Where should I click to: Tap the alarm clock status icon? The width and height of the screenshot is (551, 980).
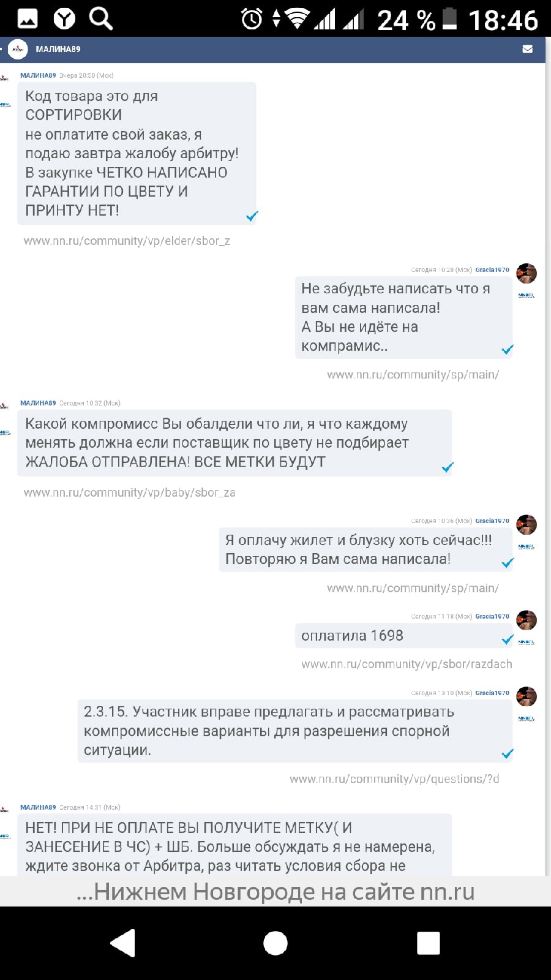coord(252,19)
